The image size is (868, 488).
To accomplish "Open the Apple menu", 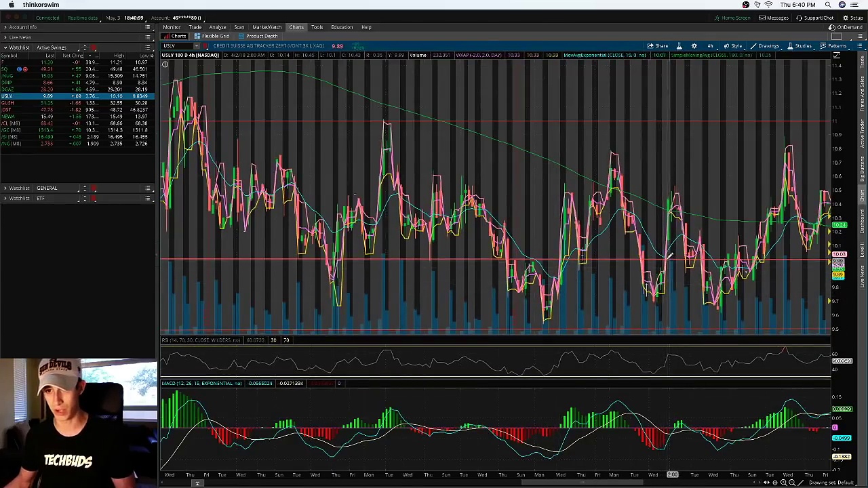I will click(12, 5).
